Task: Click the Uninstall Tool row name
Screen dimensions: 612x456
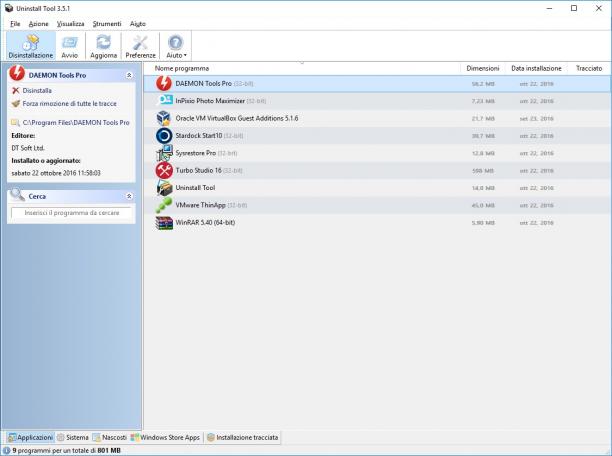Action: [x=195, y=187]
